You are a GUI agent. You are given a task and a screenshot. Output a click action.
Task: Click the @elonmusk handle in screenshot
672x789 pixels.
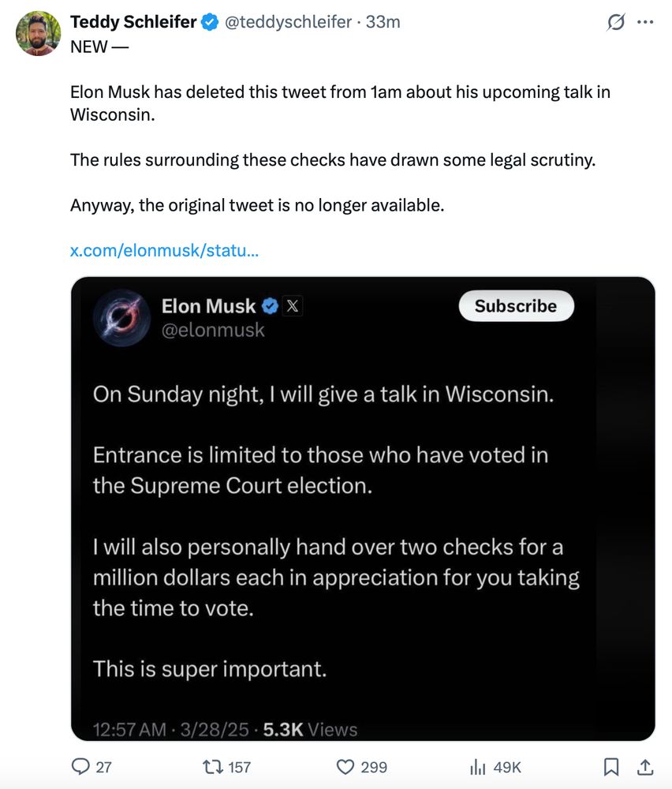click(213, 330)
